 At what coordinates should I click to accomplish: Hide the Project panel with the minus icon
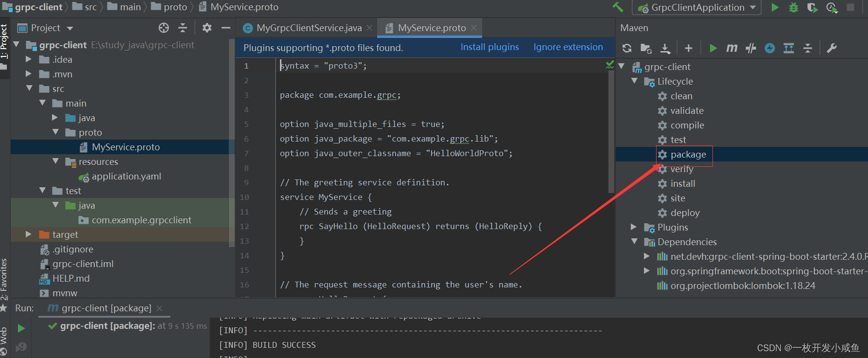pyautogui.click(x=226, y=28)
